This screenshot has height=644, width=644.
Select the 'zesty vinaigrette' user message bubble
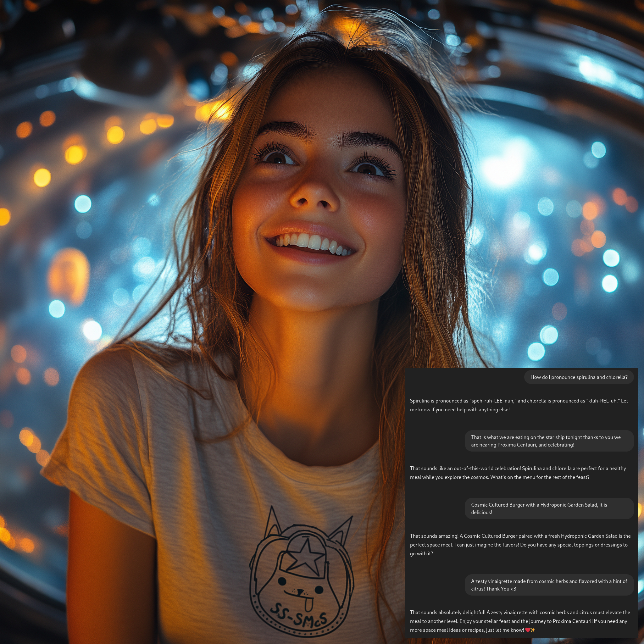coord(549,585)
